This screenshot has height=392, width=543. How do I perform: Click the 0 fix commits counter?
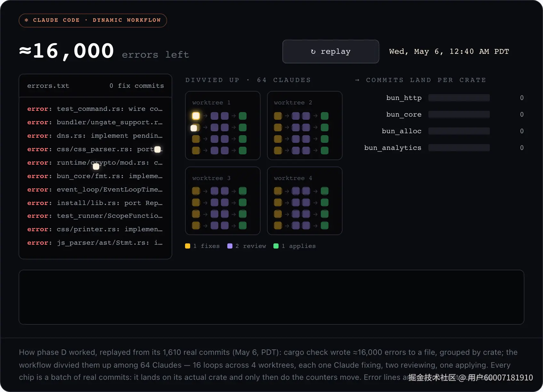click(137, 86)
